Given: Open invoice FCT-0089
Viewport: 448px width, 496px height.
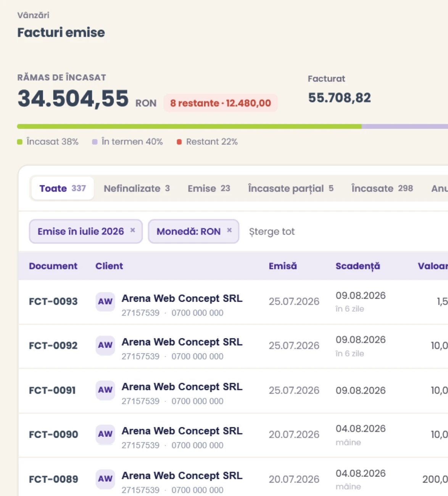Looking at the screenshot, I should click(53, 479).
